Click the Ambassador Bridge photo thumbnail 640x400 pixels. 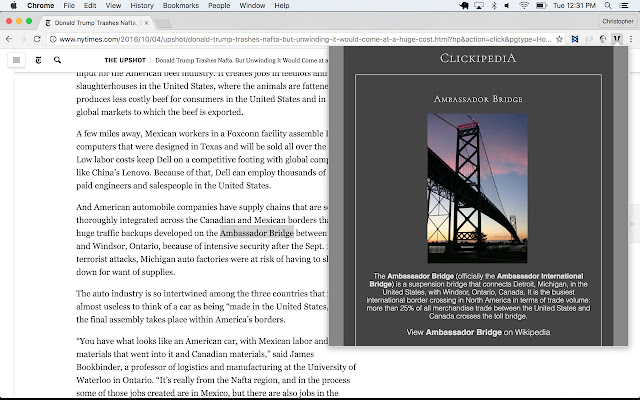pyautogui.click(x=464, y=188)
